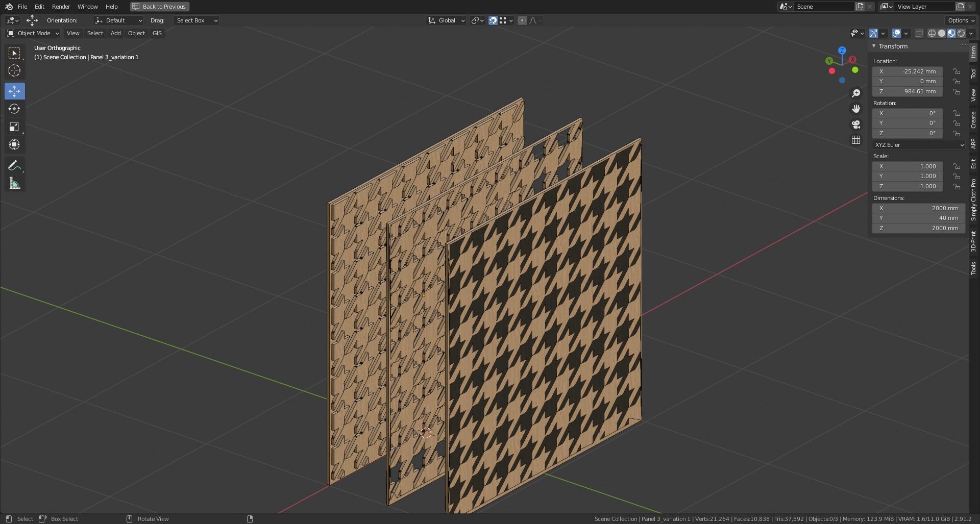Open the Orientation Default dropdown
This screenshot has height=524, width=980.
(118, 20)
